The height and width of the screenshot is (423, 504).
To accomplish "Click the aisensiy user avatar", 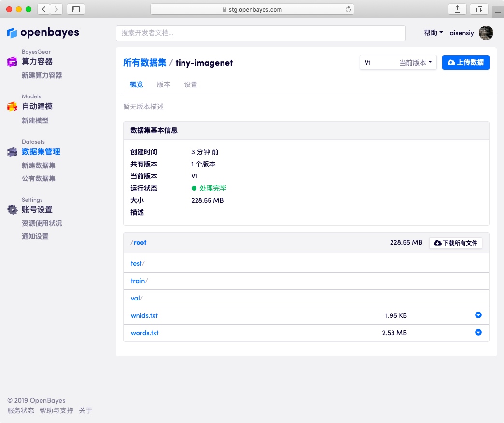I will tap(486, 33).
